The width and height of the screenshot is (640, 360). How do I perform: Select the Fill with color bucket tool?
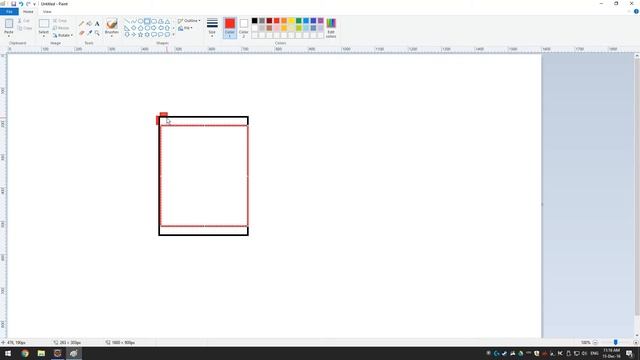(89, 24)
